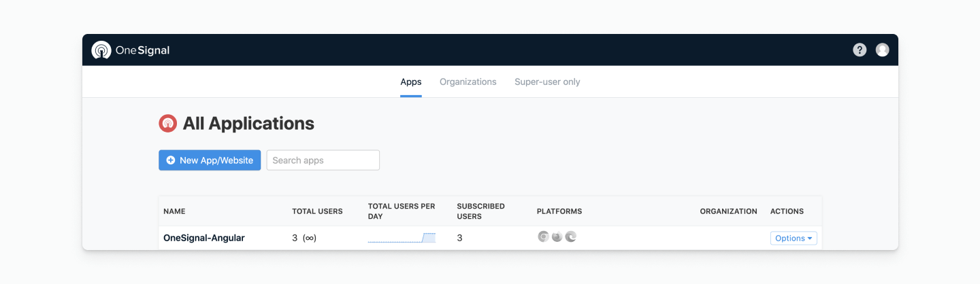Click the Name column header

coord(174,211)
